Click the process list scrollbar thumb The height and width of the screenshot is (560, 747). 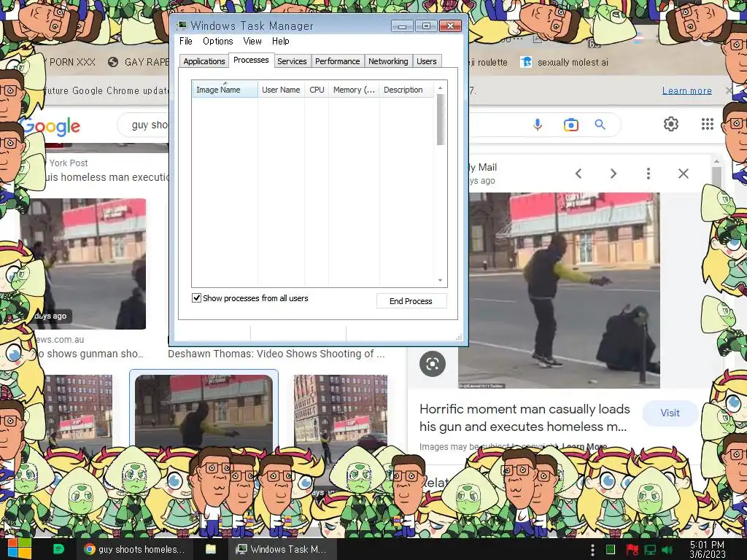tap(440, 119)
